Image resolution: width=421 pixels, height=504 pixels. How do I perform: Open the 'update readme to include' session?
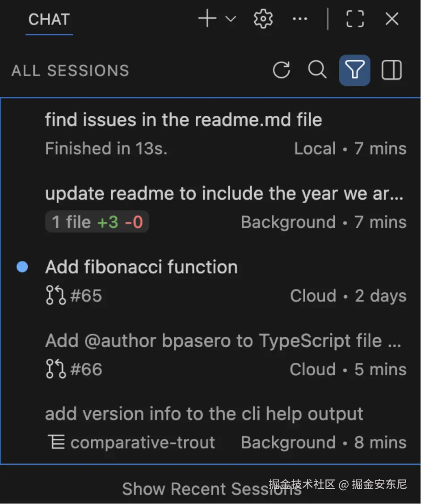[x=223, y=193]
